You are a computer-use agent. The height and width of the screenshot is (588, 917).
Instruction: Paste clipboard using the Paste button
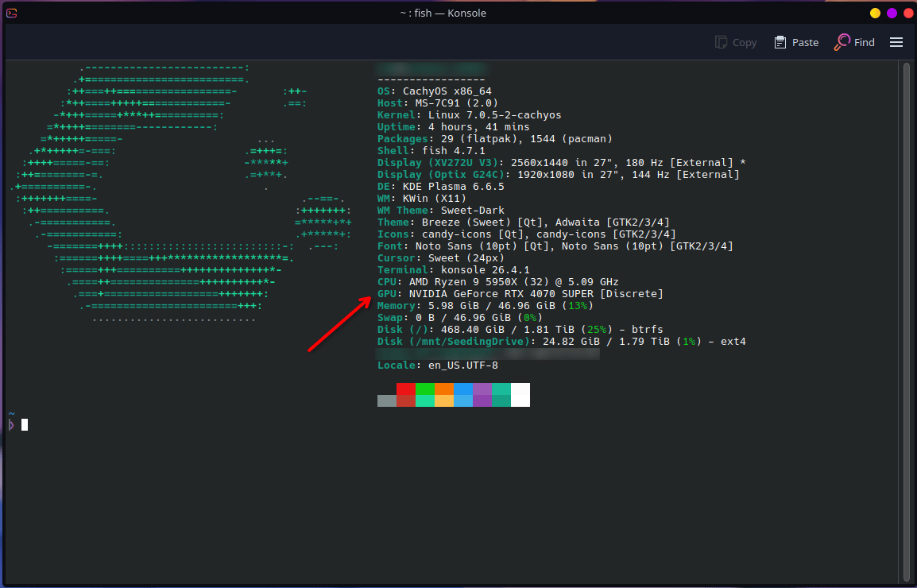(x=796, y=42)
